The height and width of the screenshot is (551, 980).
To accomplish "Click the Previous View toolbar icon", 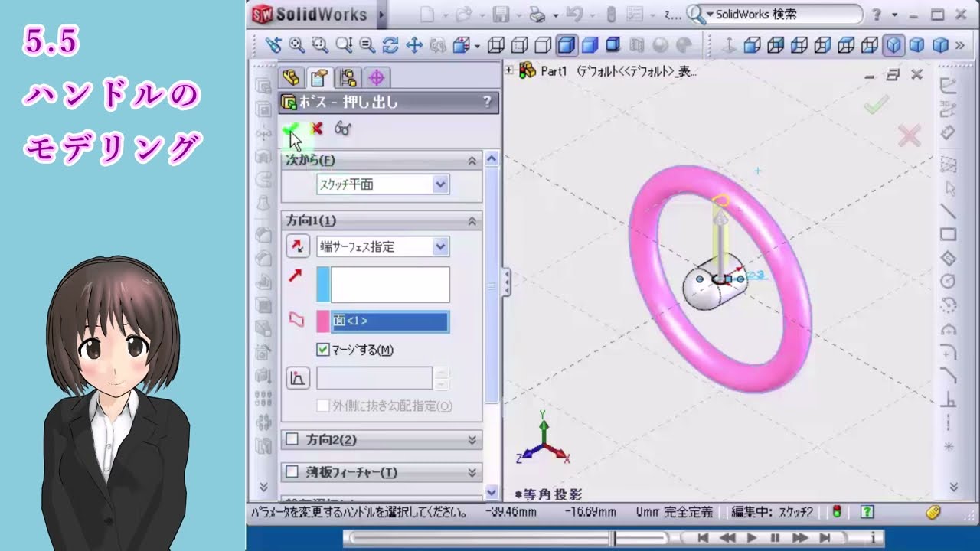I will 273,45.
